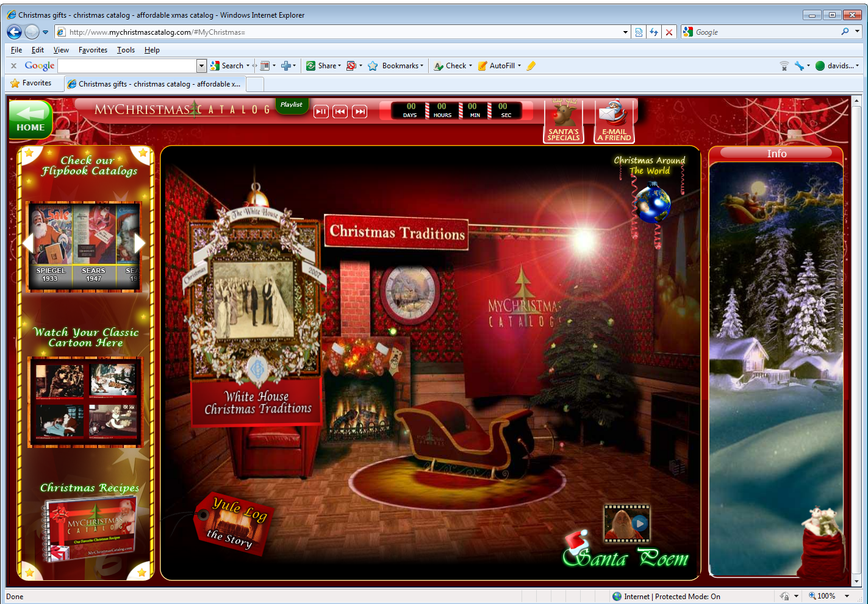The height and width of the screenshot is (604, 868).
Task: Expand the Google Toolbar search box dropdown
Action: (201, 66)
